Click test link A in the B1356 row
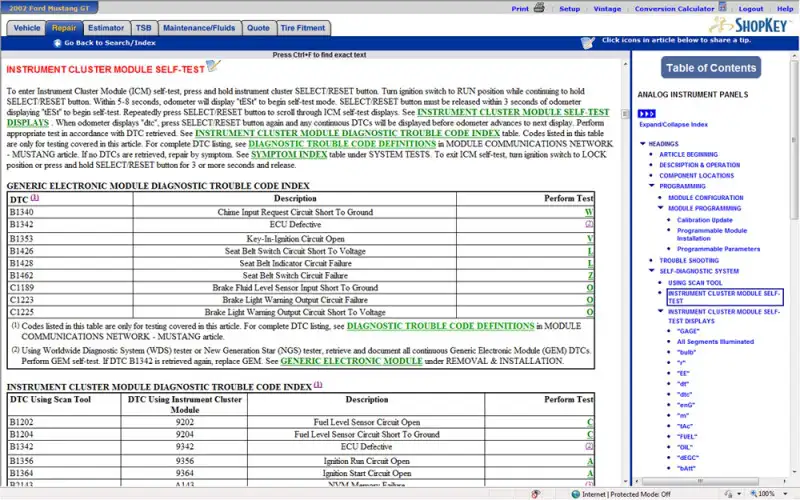This screenshot has height=500, width=800. coord(590,461)
